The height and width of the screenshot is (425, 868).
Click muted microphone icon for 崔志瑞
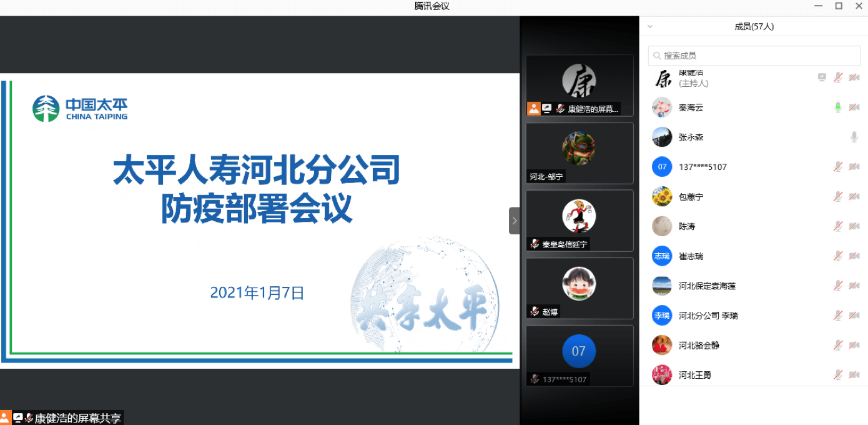838,256
